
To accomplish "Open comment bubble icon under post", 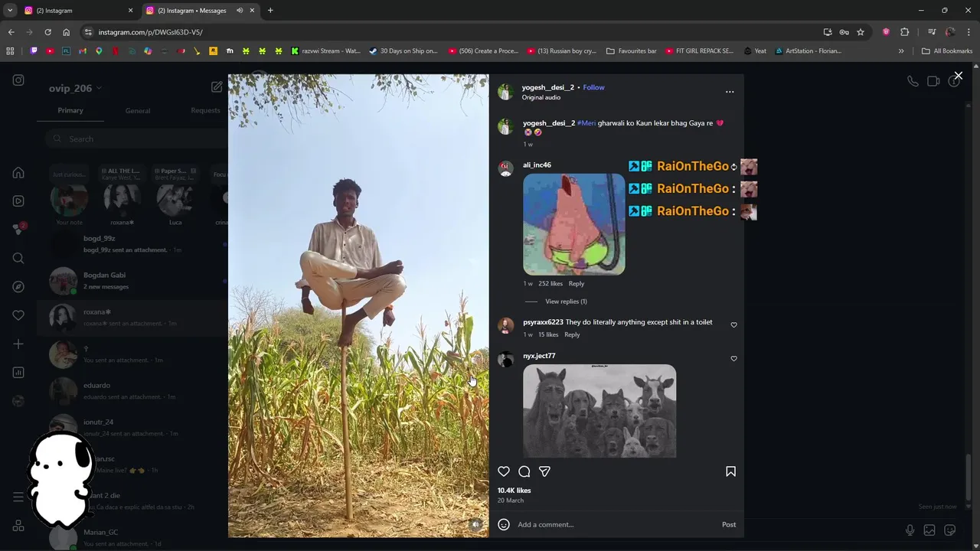I will (x=524, y=471).
